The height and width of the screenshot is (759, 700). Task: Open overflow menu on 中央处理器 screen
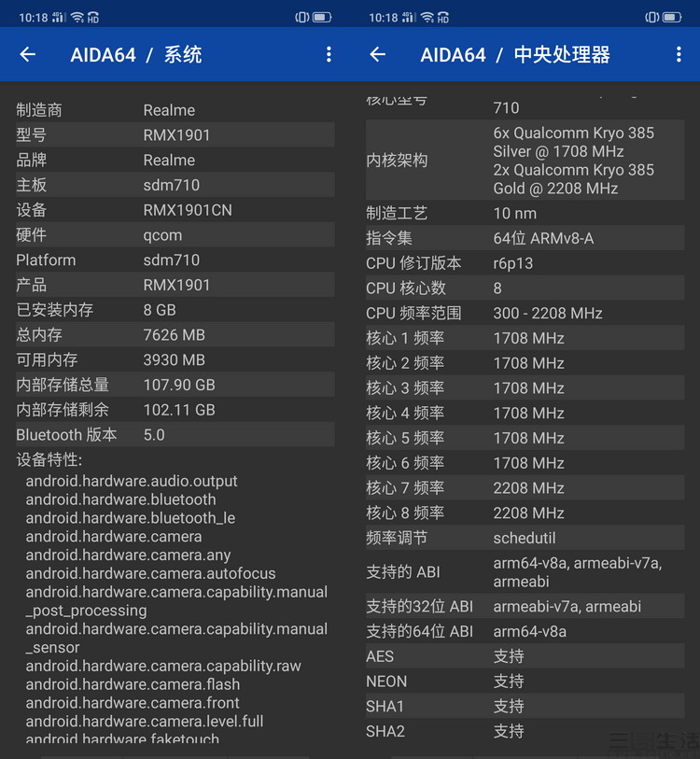click(x=679, y=55)
